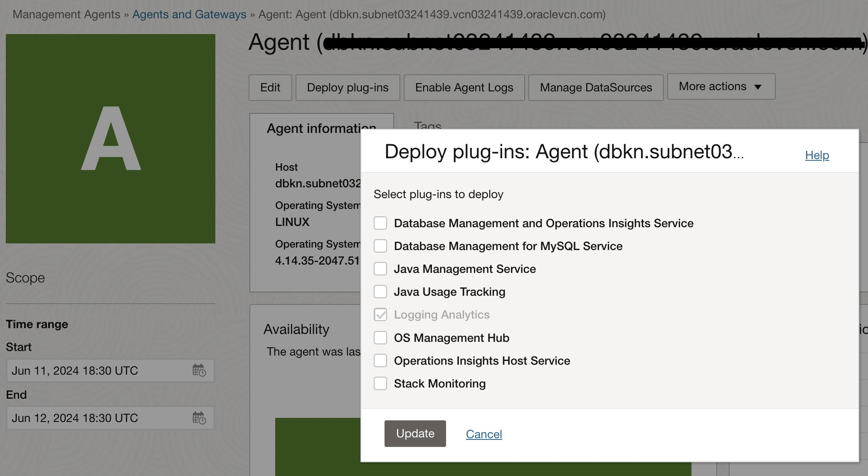
Task: Cancel the Deploy plug-ins dialog
Action: [x=484, y=434]
